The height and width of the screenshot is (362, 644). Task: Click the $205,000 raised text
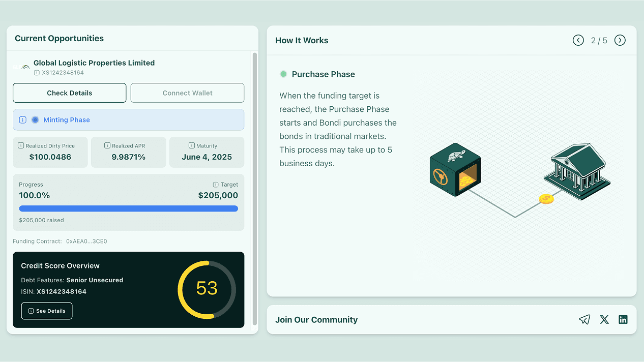coord(41,220)
